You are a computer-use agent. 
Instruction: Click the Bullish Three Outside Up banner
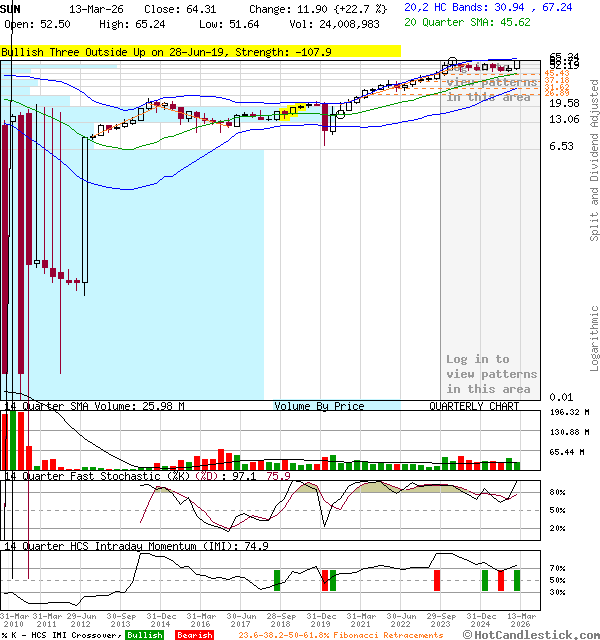click(x=201, y=51)
